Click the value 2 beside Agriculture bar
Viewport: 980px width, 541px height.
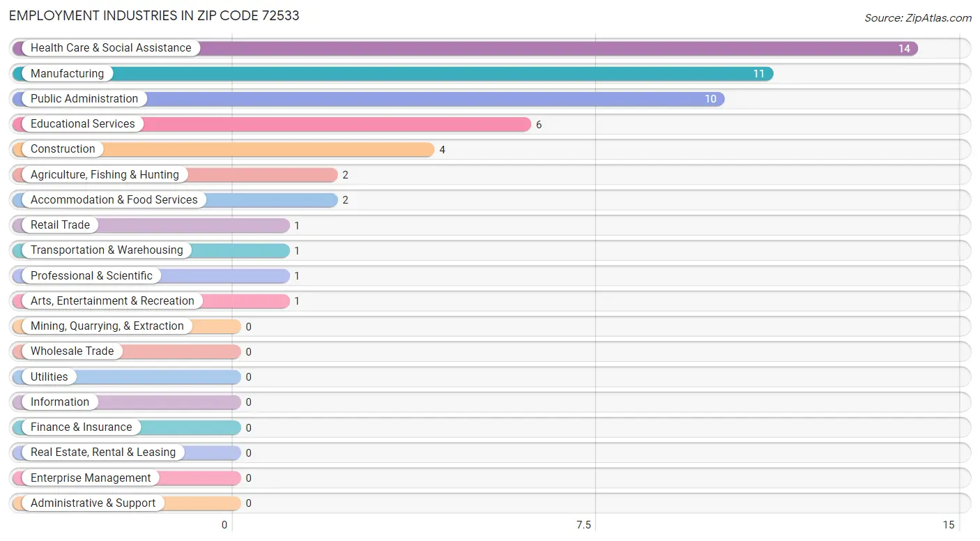coord(345,175)
